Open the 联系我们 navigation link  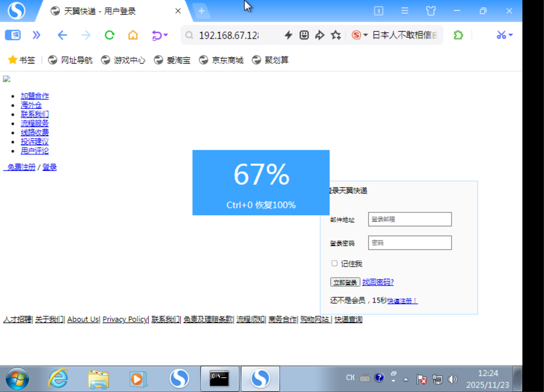pyautogui.click(x=35, y=114)
